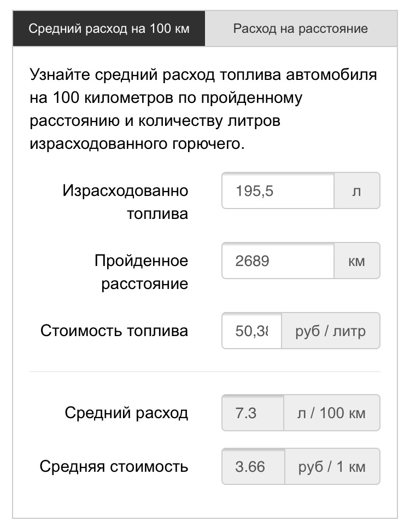Click the "руб / 1 км" unit box
The height and width of the screenshot is (532, 410).
coord(331,466)
